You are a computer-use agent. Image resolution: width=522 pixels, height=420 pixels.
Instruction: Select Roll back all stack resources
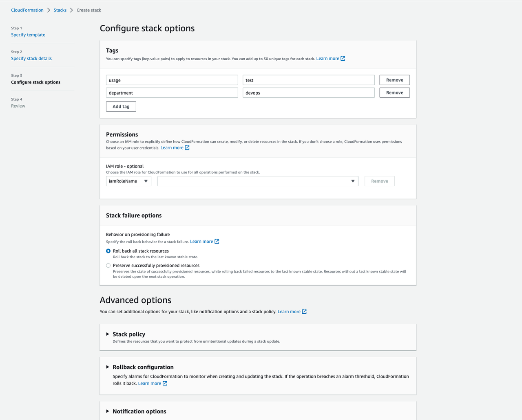coord(108,251)
